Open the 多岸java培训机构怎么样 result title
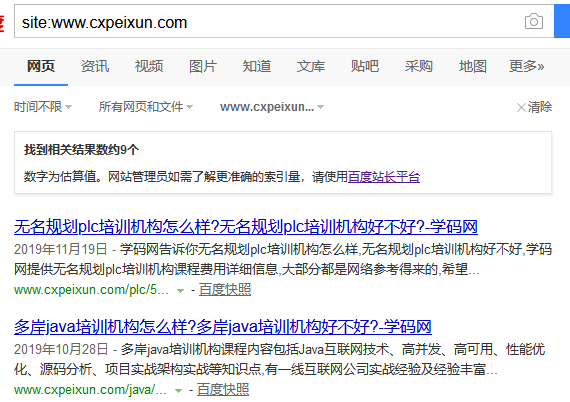Screen dimensions: 570x402 tap(223, 327)
